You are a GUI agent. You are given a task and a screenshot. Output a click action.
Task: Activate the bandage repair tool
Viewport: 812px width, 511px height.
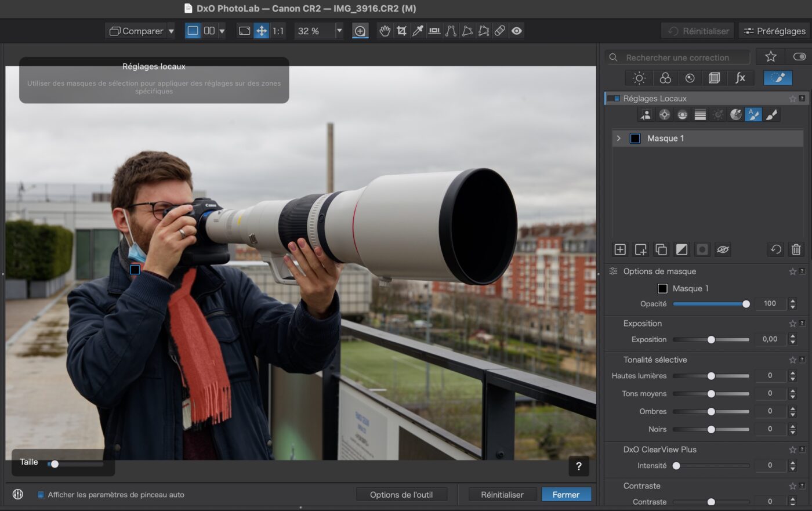500,31
